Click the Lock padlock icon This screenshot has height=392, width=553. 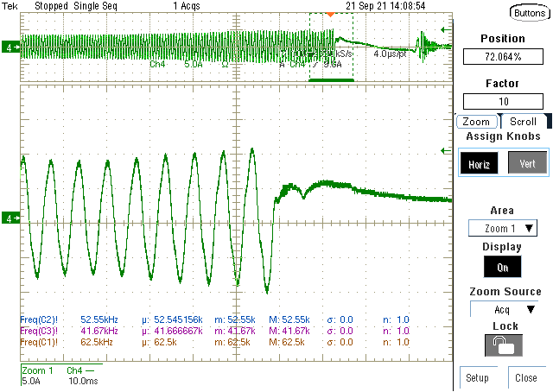[x=504, y=345]
